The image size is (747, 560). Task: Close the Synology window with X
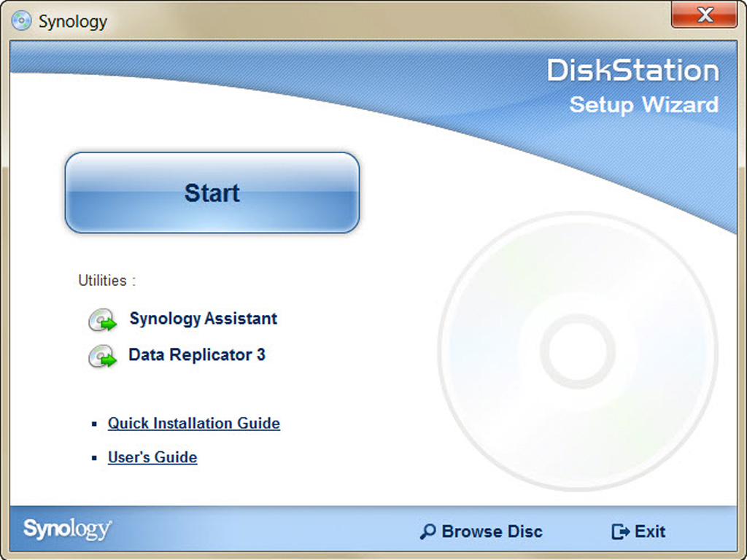tap(704, 15)
